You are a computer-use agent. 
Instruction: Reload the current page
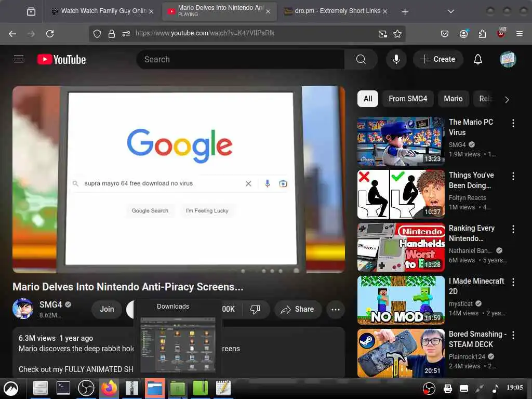50,34
